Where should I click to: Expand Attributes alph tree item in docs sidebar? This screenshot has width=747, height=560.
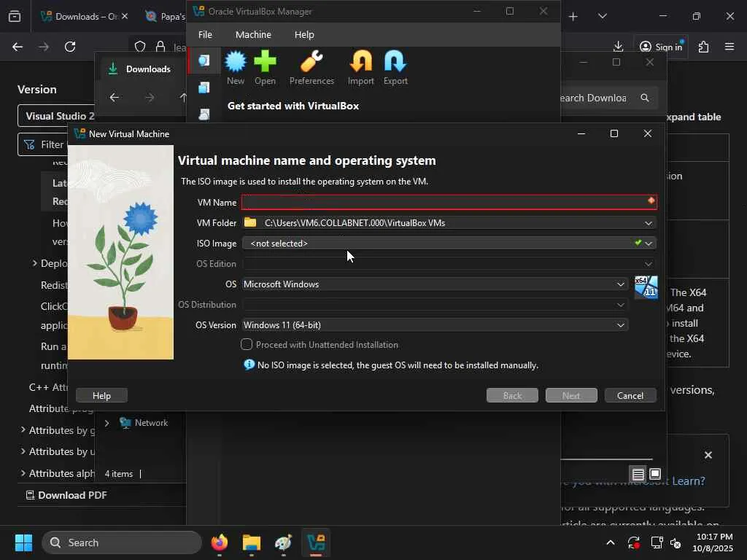pyautogui.click(x=23, y=472)
